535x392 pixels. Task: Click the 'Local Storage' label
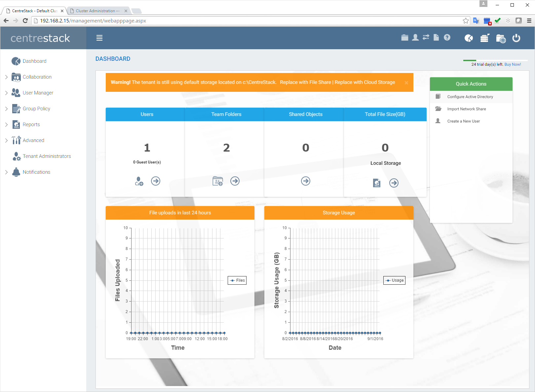(386, 163)
